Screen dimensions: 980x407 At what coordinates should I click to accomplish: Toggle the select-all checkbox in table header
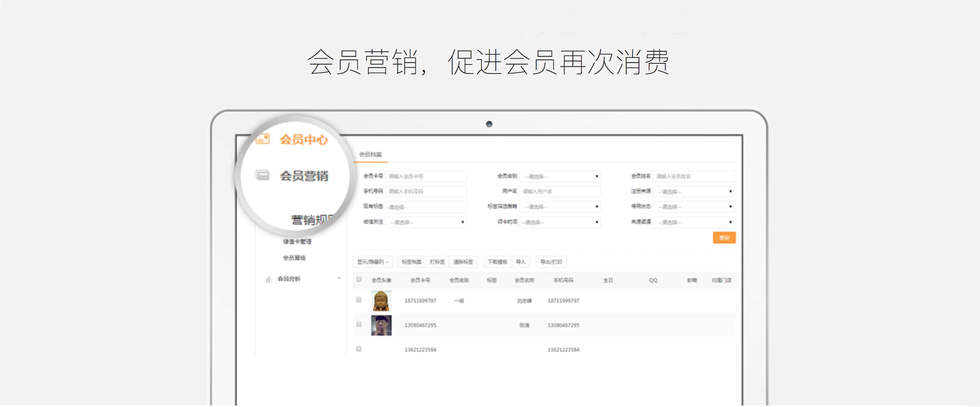[x=359, y=280]
